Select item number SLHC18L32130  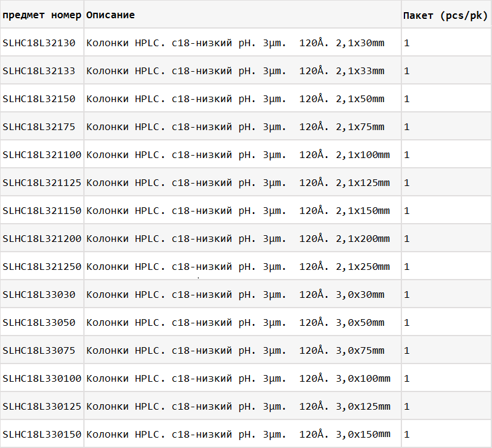point(39,43)
